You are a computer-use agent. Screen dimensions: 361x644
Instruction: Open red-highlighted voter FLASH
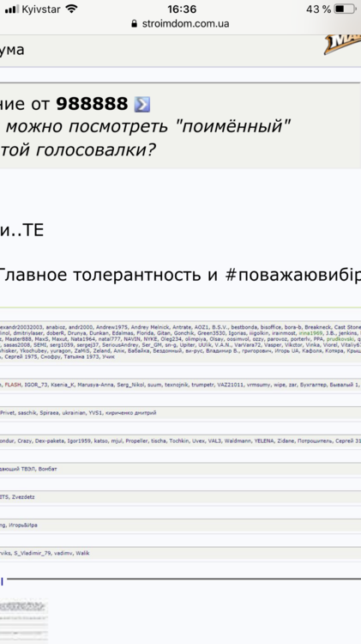pyautogui.click(x=13, y=385)
